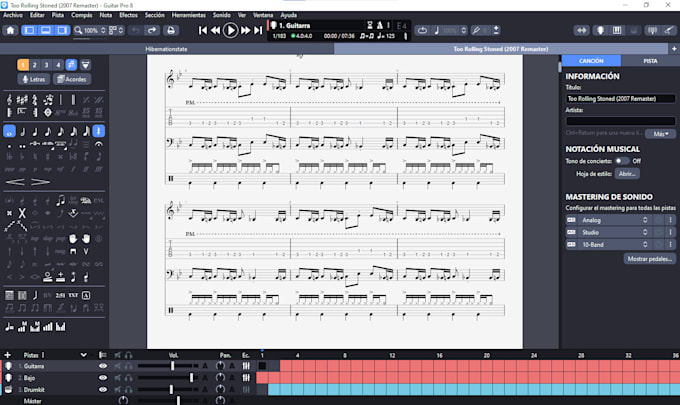
Task: Select the treble clef tool
Action: click(9, 100)
